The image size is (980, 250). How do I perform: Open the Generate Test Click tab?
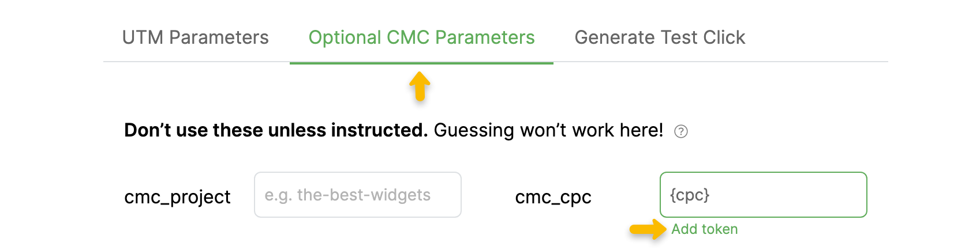660,37
